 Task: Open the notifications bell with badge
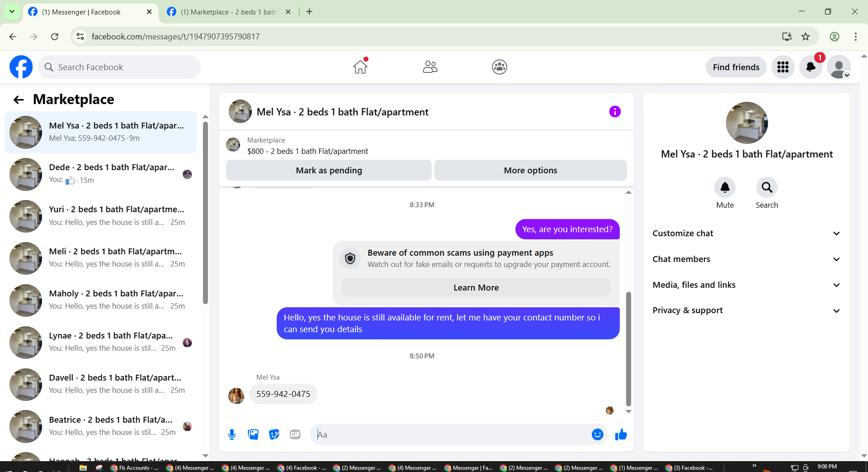811,67
